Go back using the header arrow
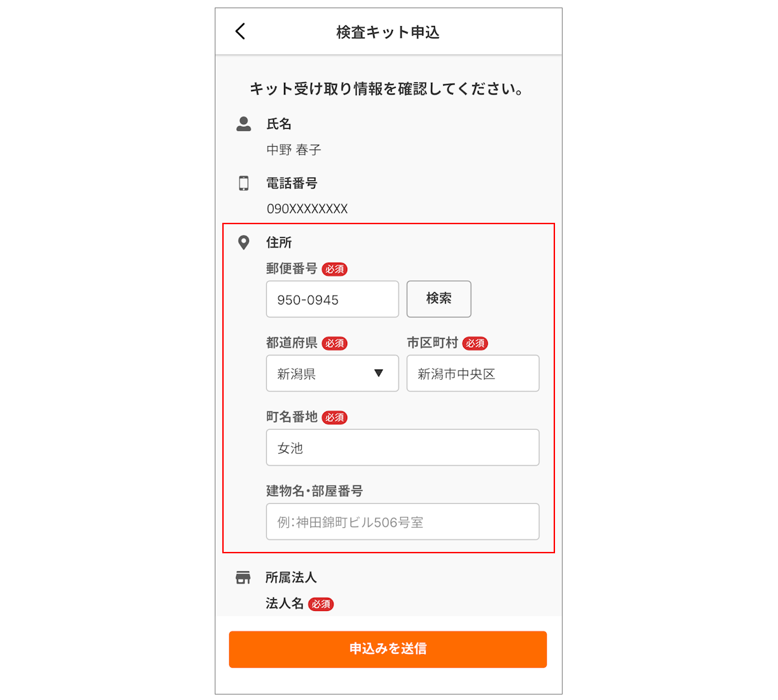This screenshot has height=700, width=778. [240, 32]
